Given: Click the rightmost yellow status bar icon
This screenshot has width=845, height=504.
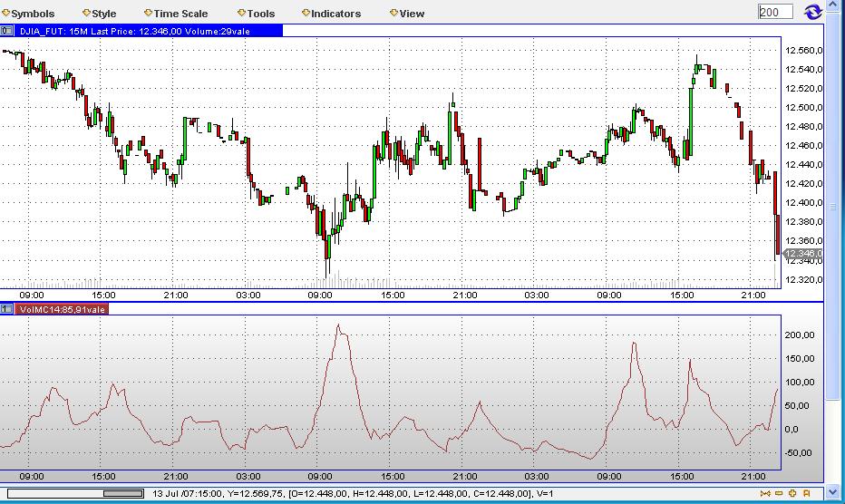Looking at the screenshot, I should (807, 493).
